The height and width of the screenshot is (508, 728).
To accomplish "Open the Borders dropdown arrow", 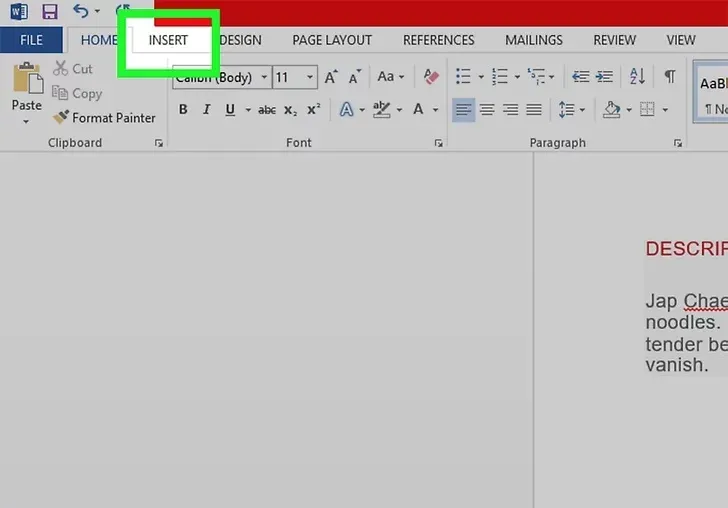I will [x=665, y=110].
